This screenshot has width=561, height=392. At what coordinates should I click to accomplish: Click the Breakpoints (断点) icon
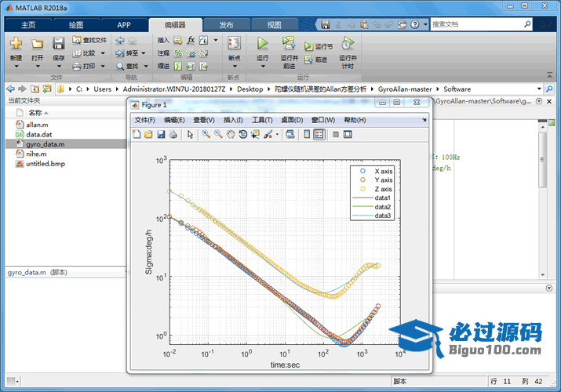tap(235, 43)
